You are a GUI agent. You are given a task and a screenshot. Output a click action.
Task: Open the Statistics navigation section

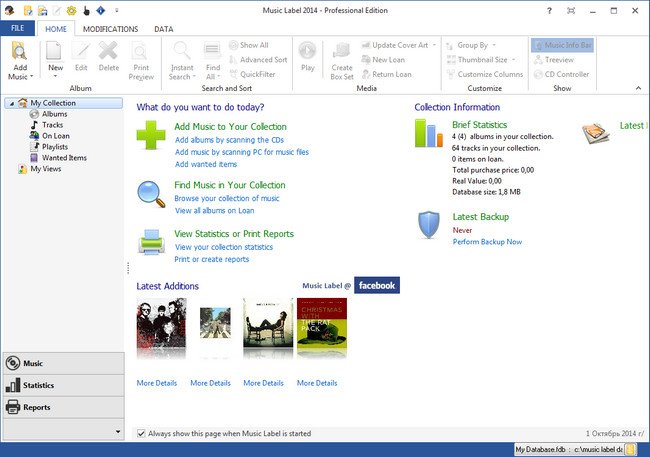(x=63, y=385)
